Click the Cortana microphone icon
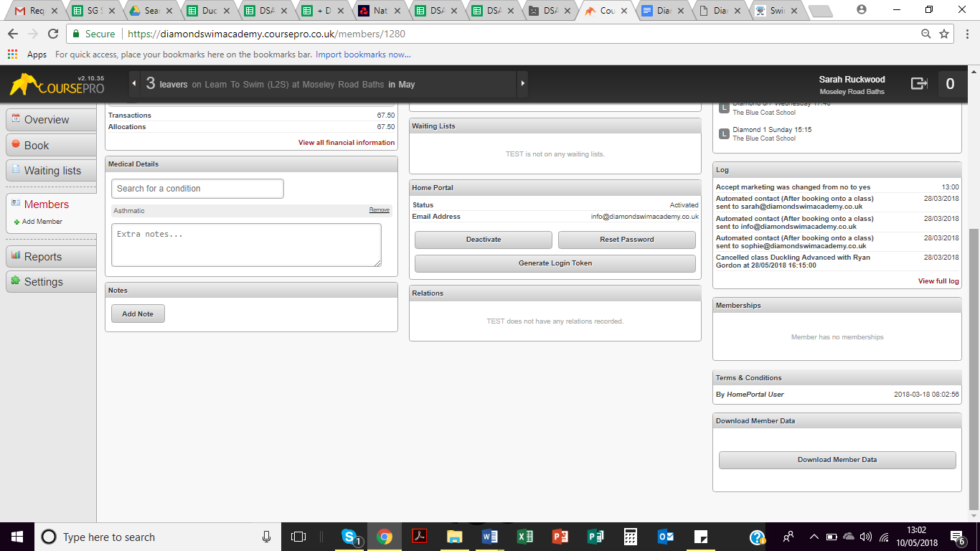The width and height of the screenshot is (980, 551). 266,537
